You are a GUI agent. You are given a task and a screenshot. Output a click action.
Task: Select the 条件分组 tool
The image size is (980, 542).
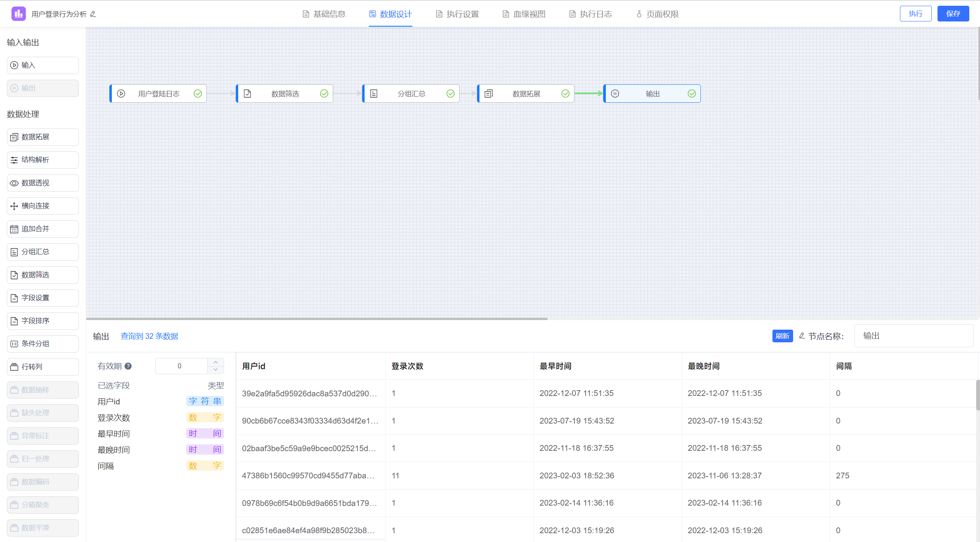click(42, 343)
